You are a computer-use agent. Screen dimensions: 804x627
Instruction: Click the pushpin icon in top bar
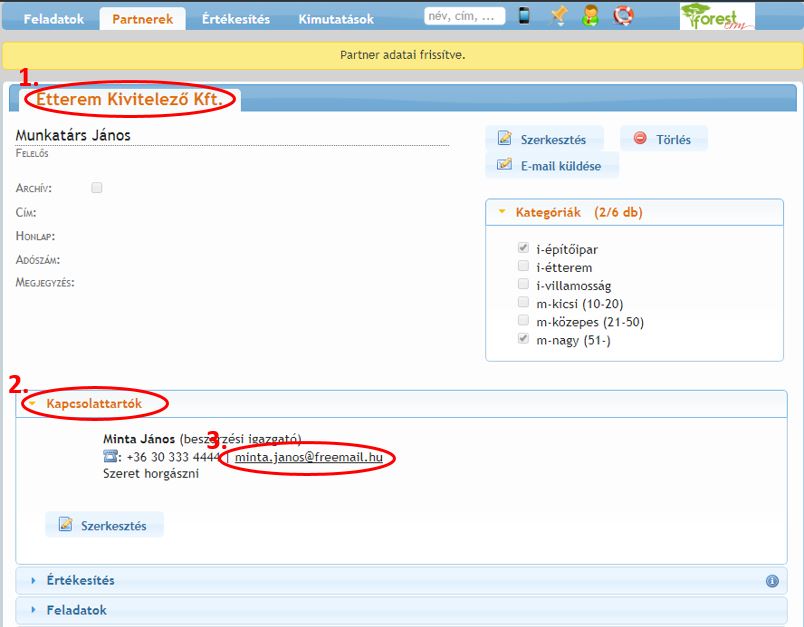coord(558,16)
